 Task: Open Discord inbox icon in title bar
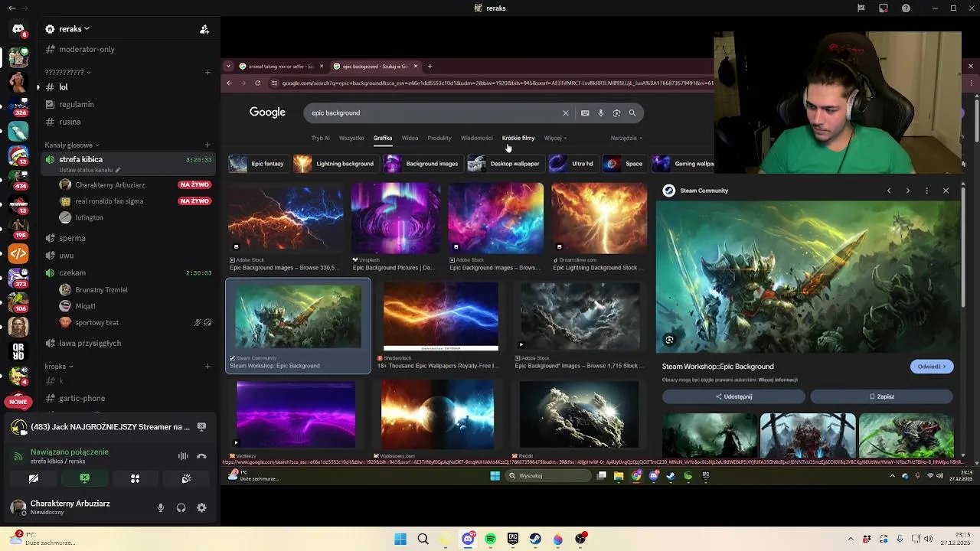click(x=884, y=8)
